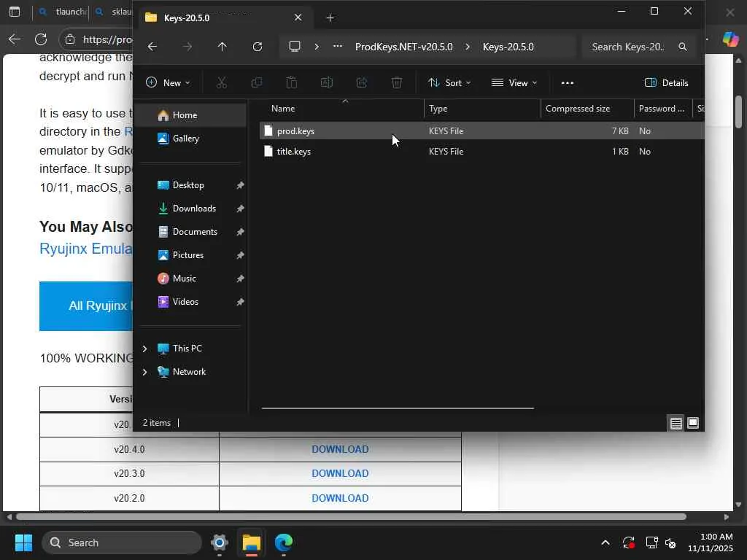Image resolution: width=747 pixels, height=560 pixels.
Task: Click the Share icon in toolbar
Action: pyautogui.click(x=362, y=83)
